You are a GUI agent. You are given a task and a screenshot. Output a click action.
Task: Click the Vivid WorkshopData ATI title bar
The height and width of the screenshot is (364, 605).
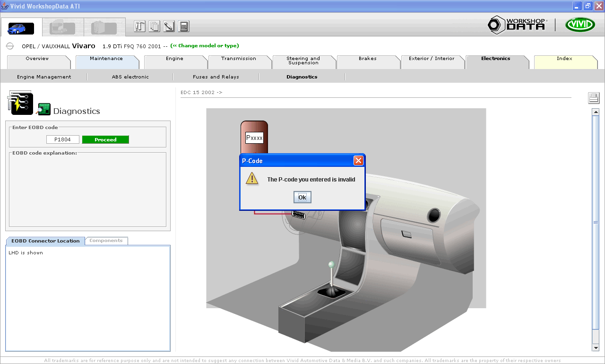302,6
